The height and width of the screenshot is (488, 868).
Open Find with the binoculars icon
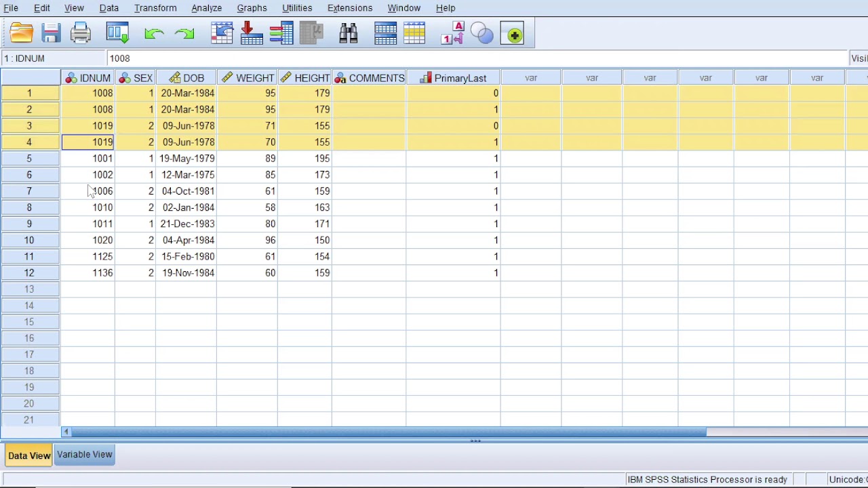click(349, 33)
